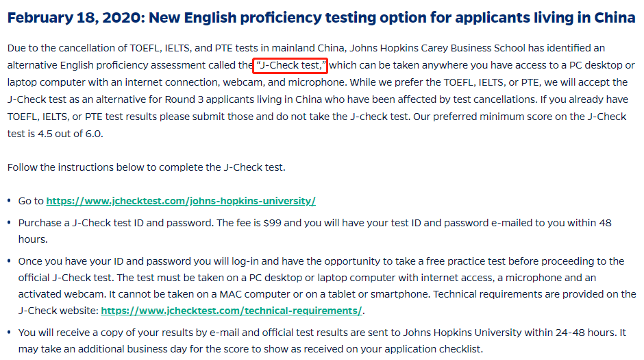This screenshot has height=360, width=644.
Task: Click the words "Go to" before the first link
Action: tap(31, 201)
